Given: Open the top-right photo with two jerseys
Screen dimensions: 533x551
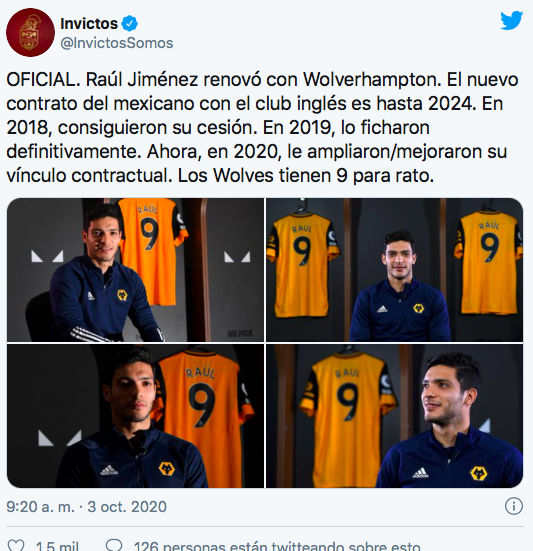Looking at the screenshot, I should (395, 270).
